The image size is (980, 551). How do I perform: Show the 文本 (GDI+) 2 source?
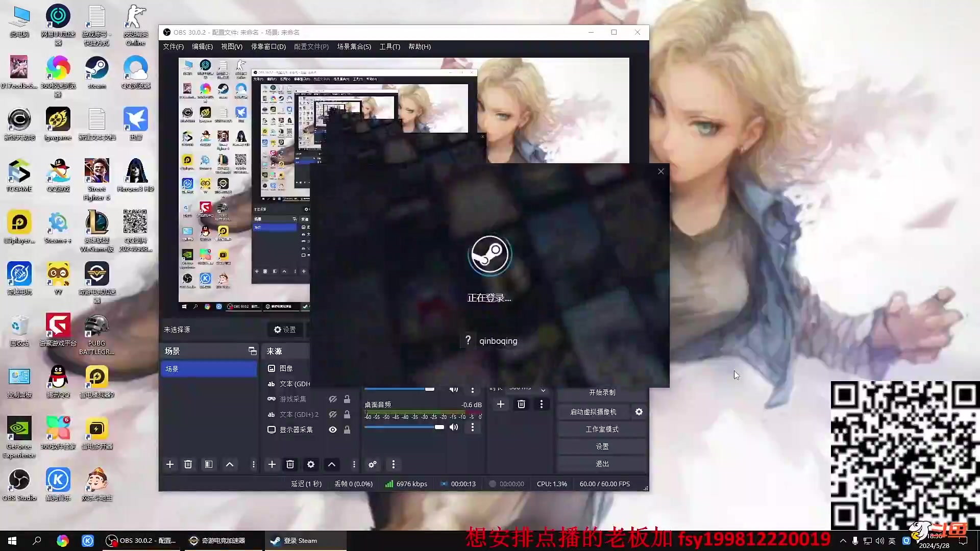tap(333, 414)
